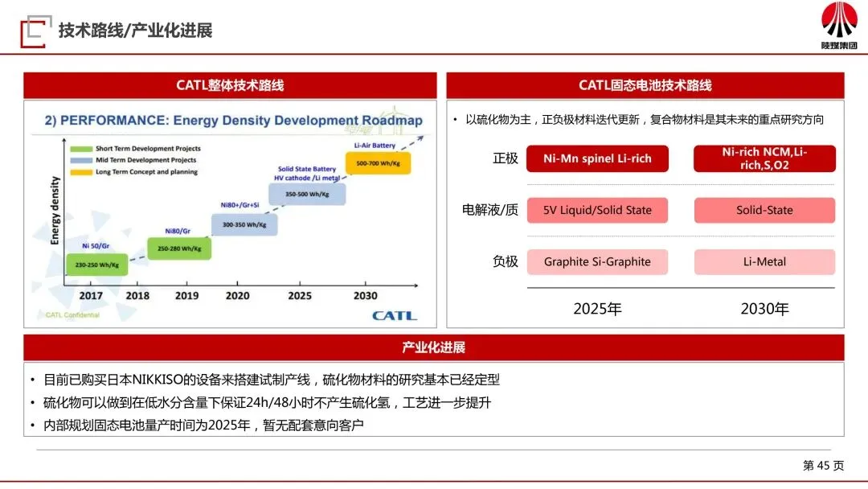Click the 负极 row label
The image size is (868, 489).
coord(506,261)
